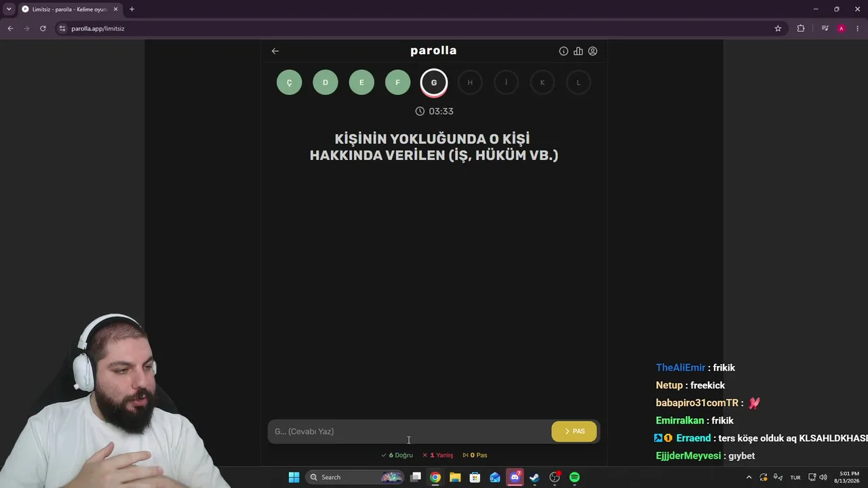
Task: Click the TUR keyboard language indicator
Action: click(795, 478)
